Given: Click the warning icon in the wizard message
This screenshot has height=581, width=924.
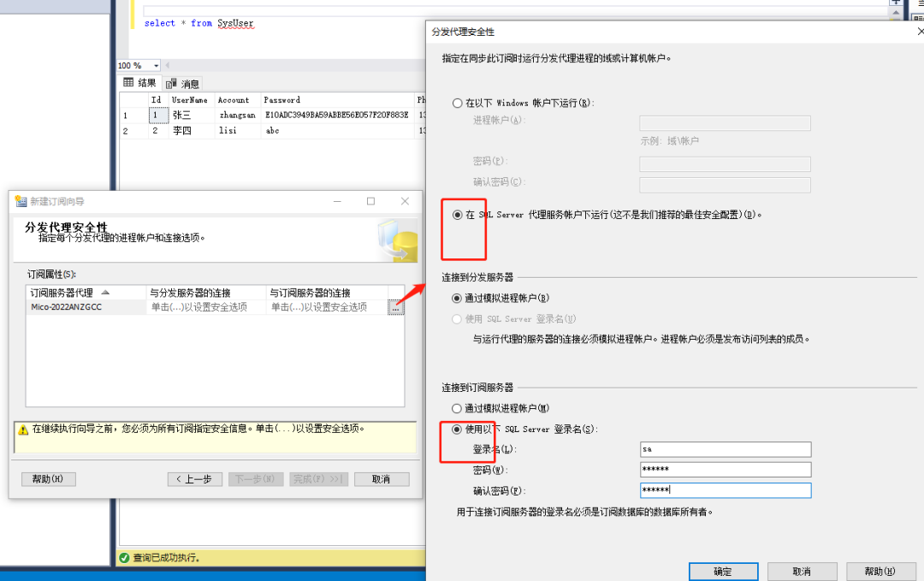Looking at the screenshot, I should click(23, 430).
